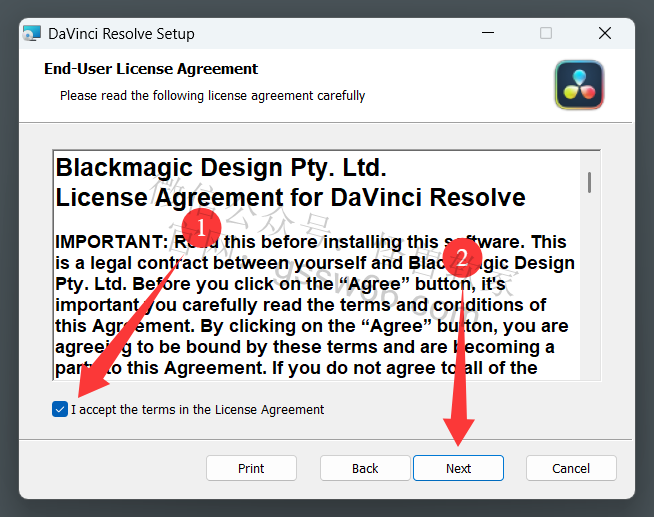Minimize the DaVinci Resolve Setup window
654x517 pixels.
click(x=488, y=33)
